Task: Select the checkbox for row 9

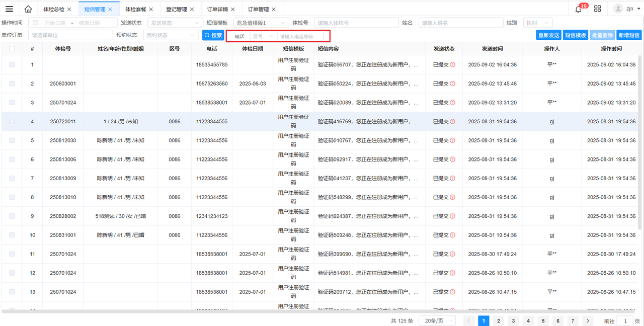Action: click(x=12, y=216)
